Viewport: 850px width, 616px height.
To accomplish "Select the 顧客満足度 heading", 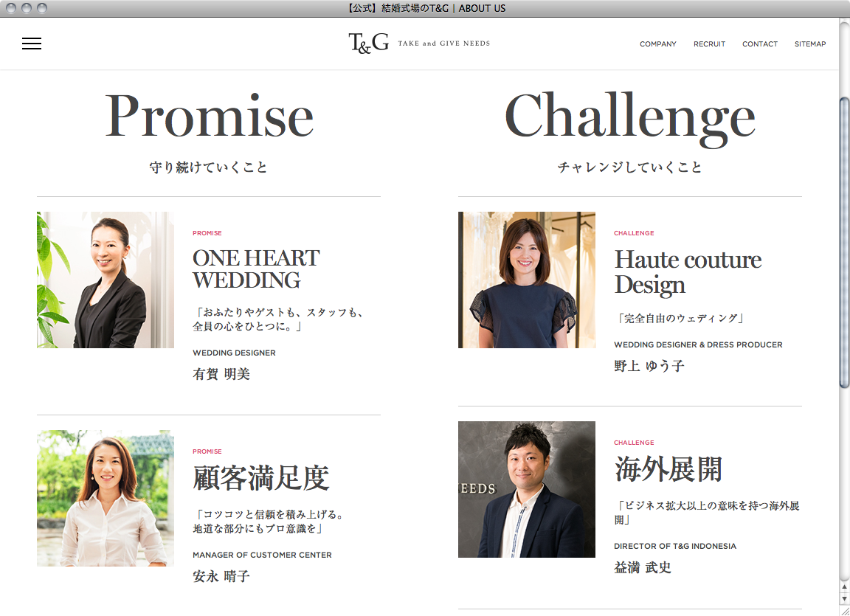I will click(x=260, y=478).
